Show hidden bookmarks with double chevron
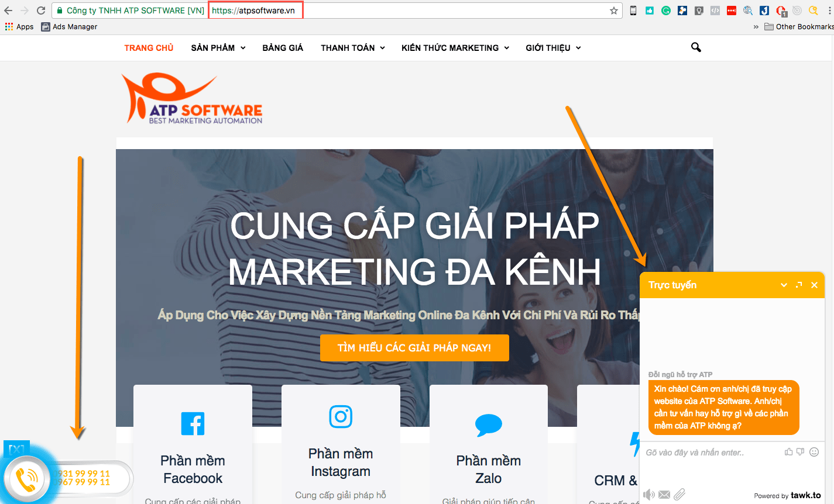 pyautogui.click(x=756, y=27)
